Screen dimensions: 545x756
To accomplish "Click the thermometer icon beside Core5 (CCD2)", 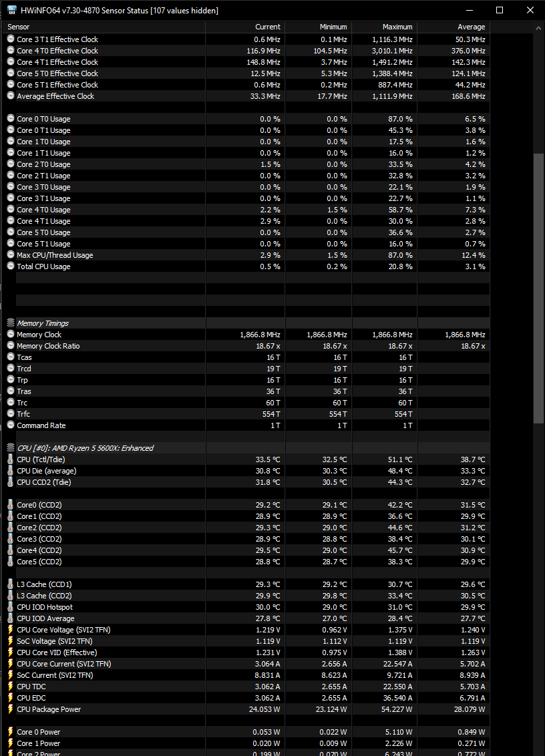I will point(11,561).
